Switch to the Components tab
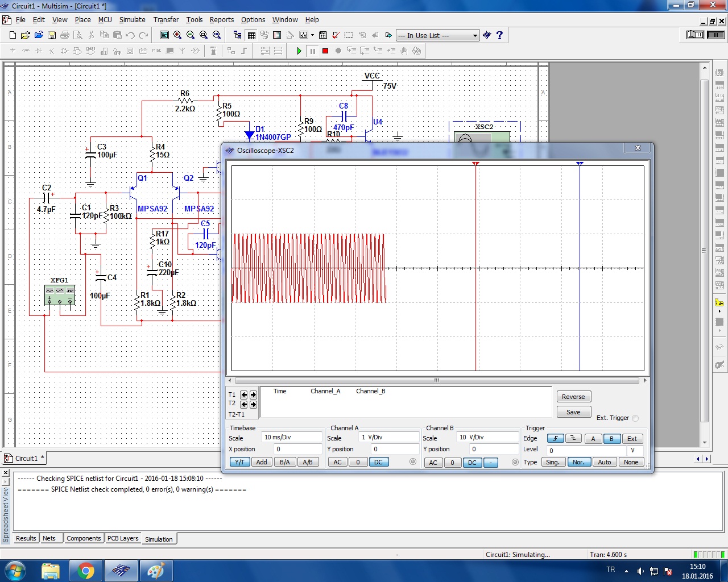 (84, 538)
